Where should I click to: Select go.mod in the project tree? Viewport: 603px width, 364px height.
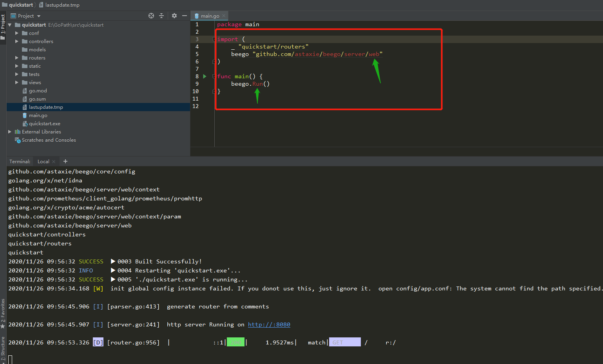point(37,90)
